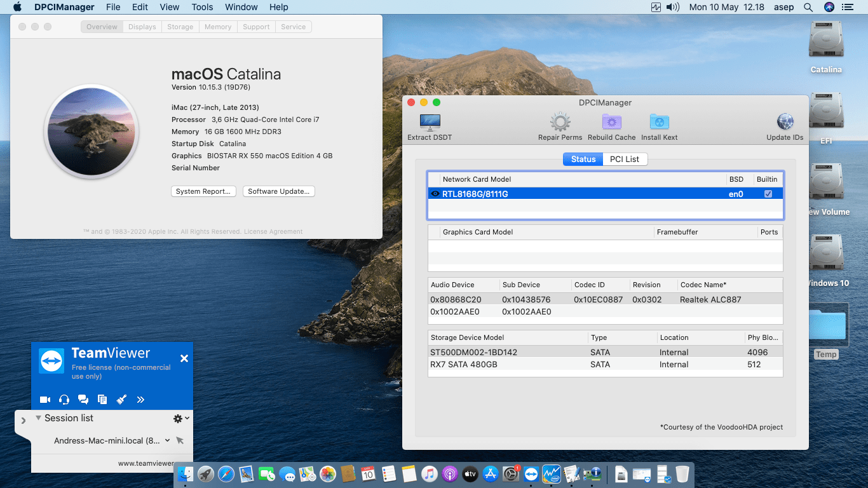Select the Overview tab in About This Mac
The height and width of the screenshot is (488, 868).
(102, 27)
